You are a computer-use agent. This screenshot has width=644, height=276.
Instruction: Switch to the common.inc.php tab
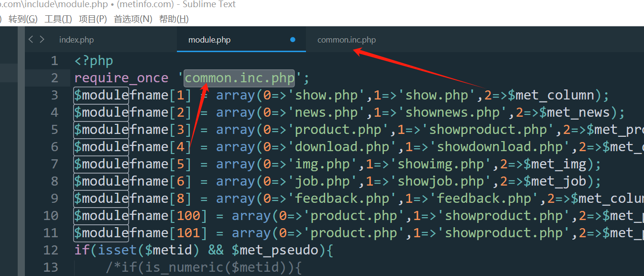coord(347,40)
